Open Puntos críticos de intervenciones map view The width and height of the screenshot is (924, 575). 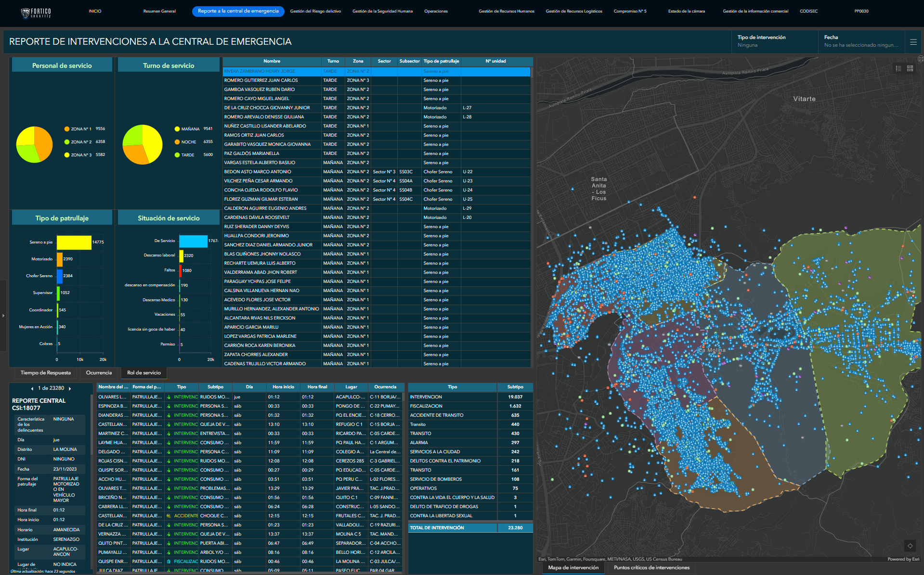click(651, 568)
